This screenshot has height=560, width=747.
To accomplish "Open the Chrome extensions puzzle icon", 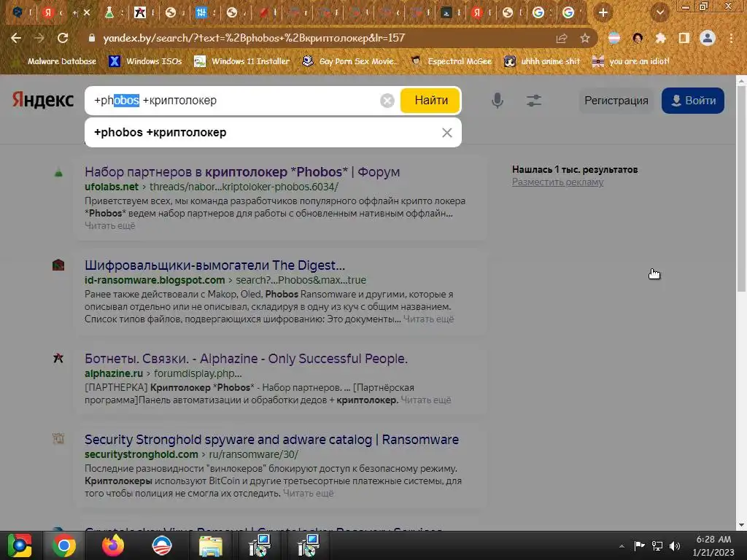I will tap(660, 38).
